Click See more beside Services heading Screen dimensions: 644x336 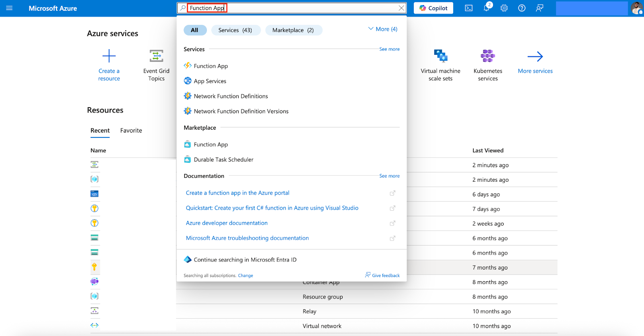click(389, 49)
